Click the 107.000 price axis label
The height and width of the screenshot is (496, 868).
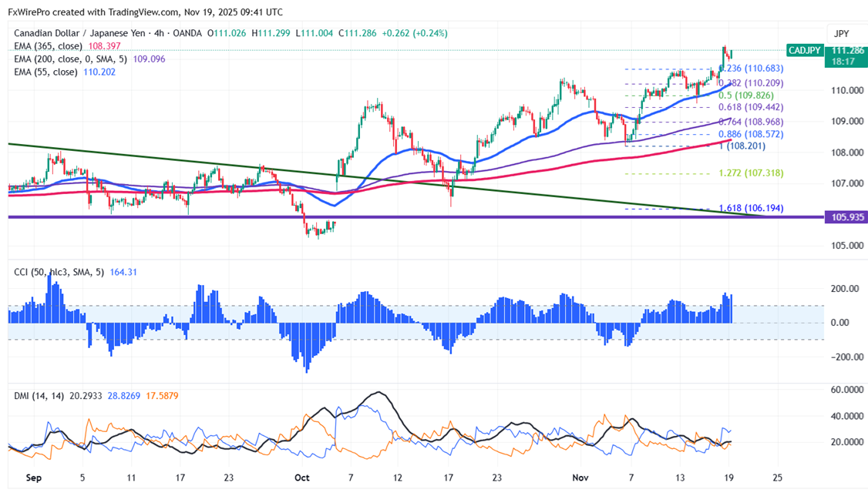tap(847, 183)
